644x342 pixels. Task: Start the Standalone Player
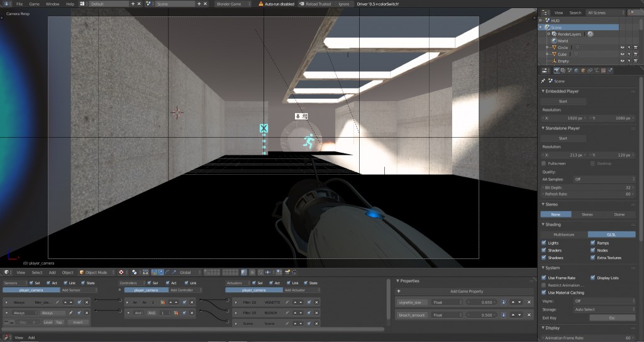click(x=563, y=138)
